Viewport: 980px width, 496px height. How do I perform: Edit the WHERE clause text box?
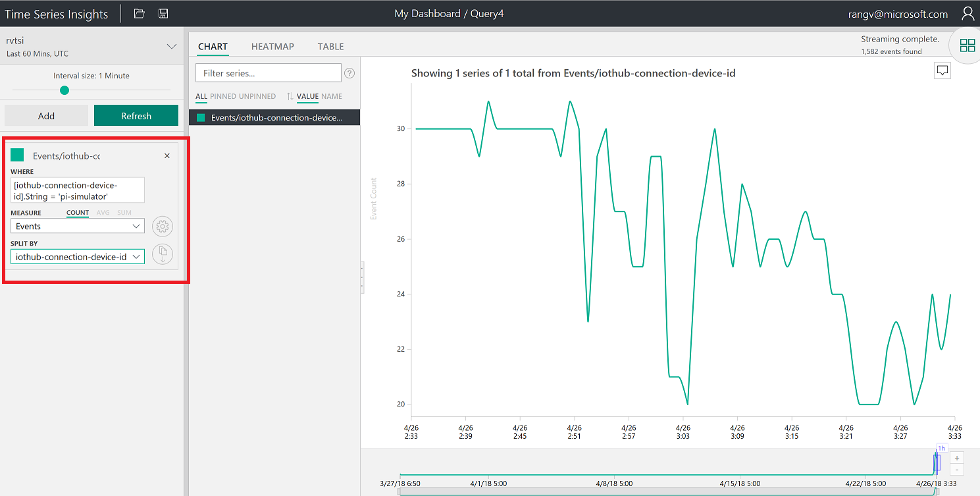tap(78, 190)
